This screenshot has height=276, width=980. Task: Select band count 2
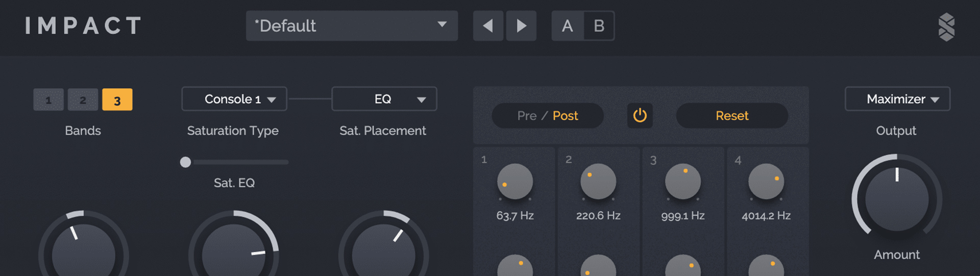point(83,100)
